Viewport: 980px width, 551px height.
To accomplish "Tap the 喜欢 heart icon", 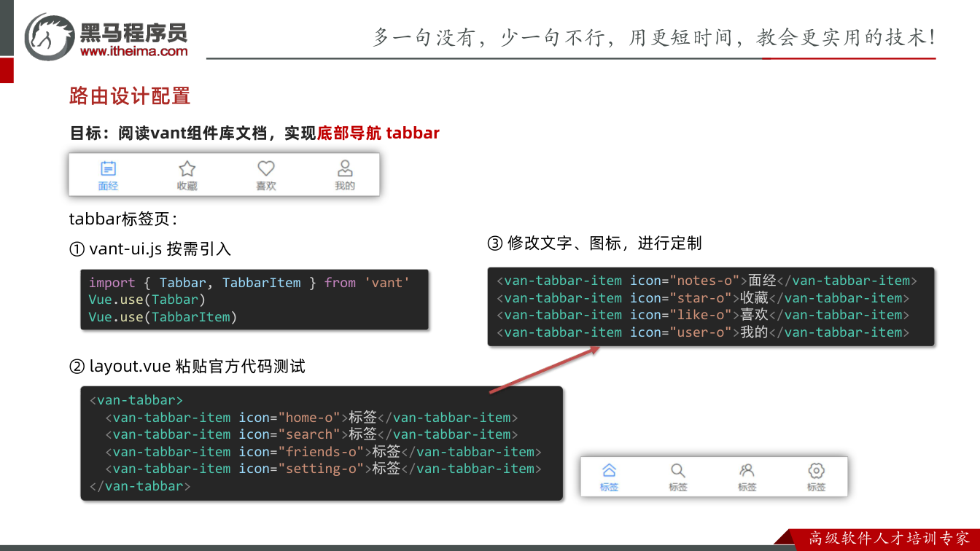I will 266,168.
